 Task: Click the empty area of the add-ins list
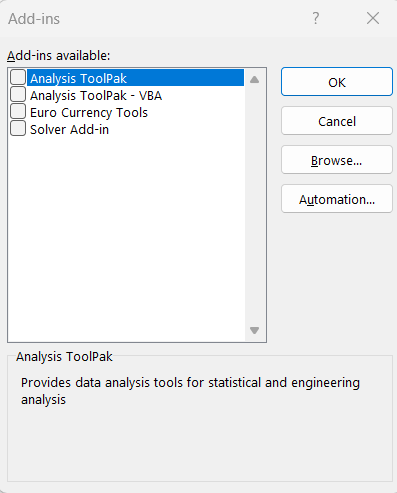pos(127,233)
